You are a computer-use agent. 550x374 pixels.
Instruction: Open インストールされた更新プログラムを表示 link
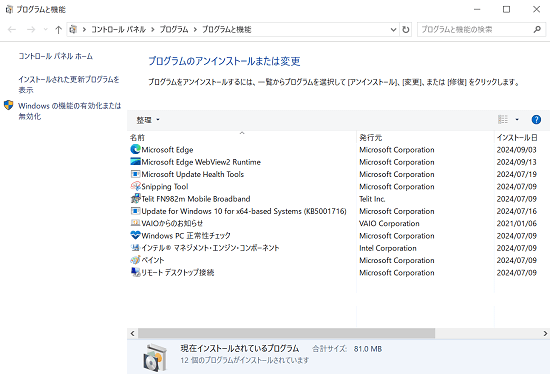68,85
